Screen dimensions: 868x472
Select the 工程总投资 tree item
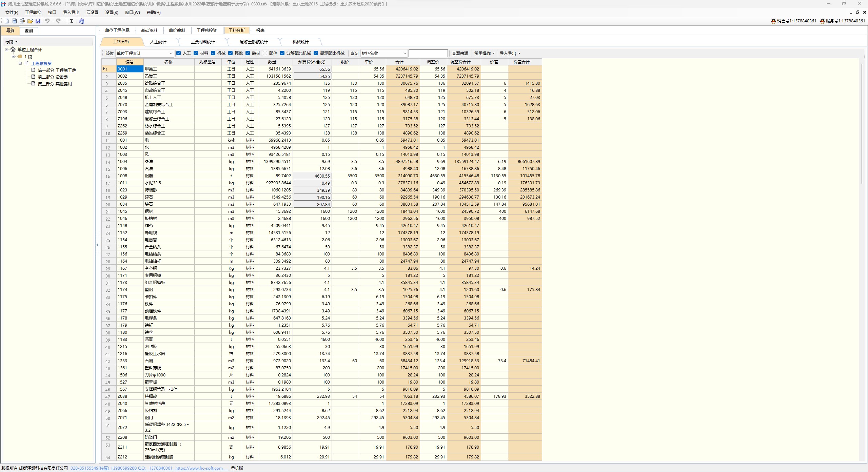[41, 63]
